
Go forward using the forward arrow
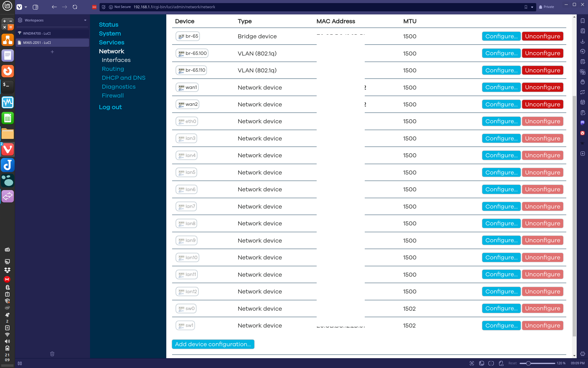coord(64,7)
